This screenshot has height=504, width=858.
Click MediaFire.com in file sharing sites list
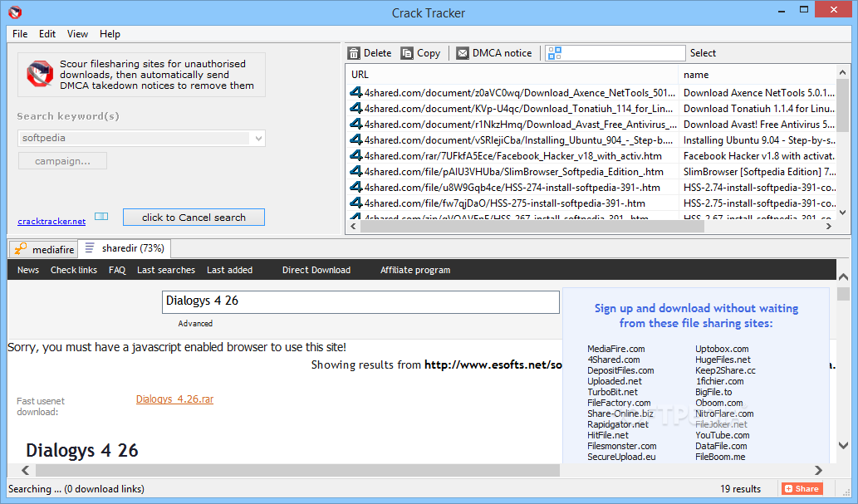[x=615, y=349]
